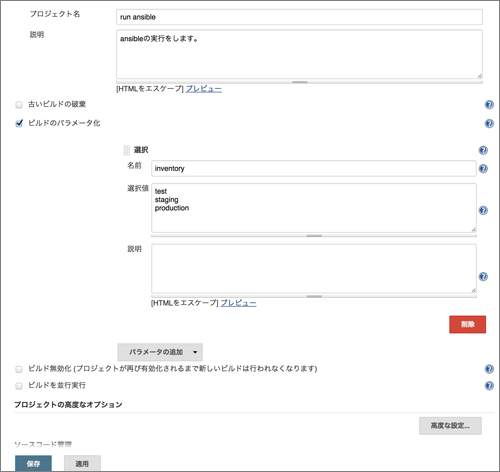Viewport: 500px width, 472px height.
Task: Delete the parameter with red 削除 button
Action: (x=467, y=324)
